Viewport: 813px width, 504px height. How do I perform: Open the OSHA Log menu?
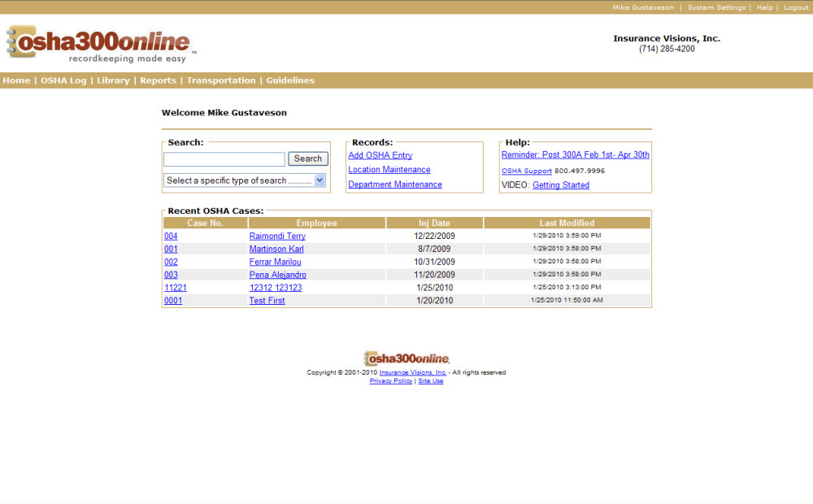click(x=63, y=80)
